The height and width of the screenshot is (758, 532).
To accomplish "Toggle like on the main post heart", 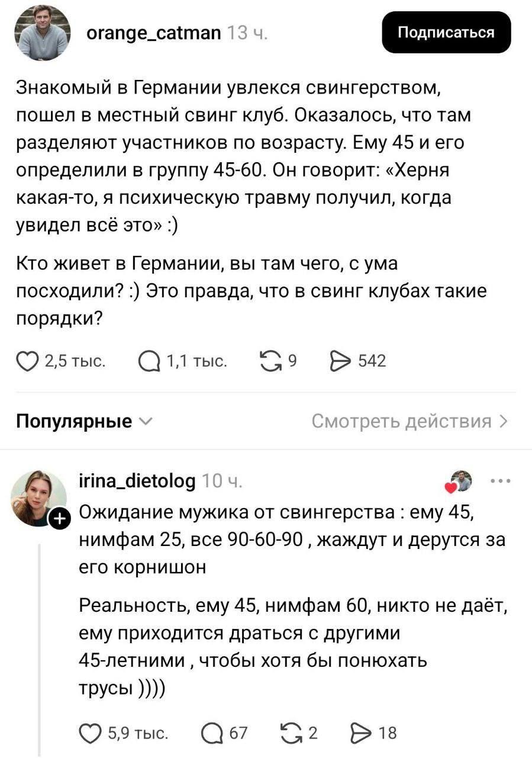I will tap(27, 360).
